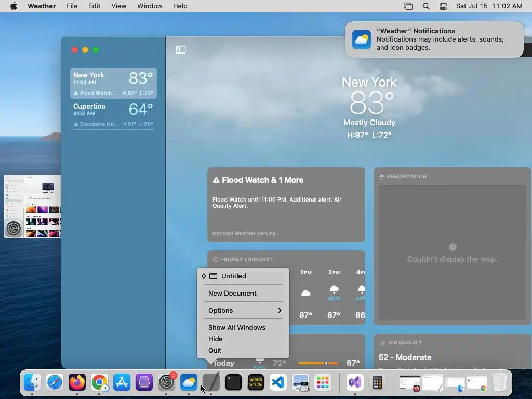Click the large 83° temperature reading
This screenshot has height=399, width=532.
[x=371, y=103]
